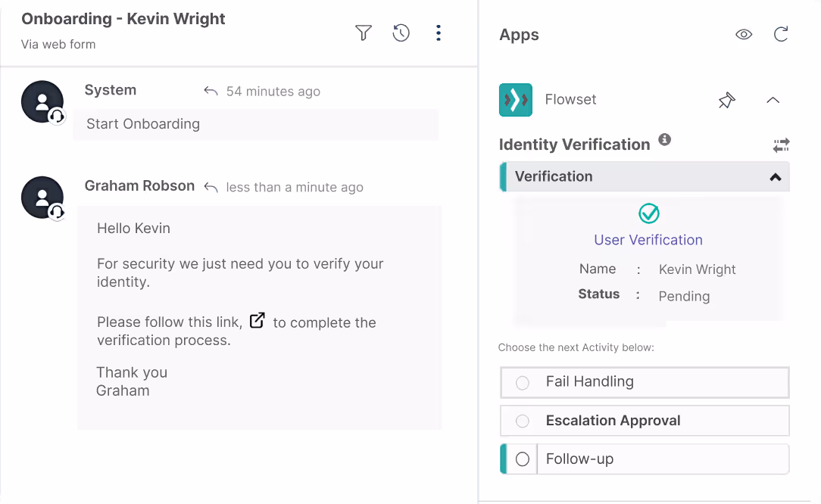Collapse the Verification section
The width and height of the screenshot is (821, 504).
775,176
